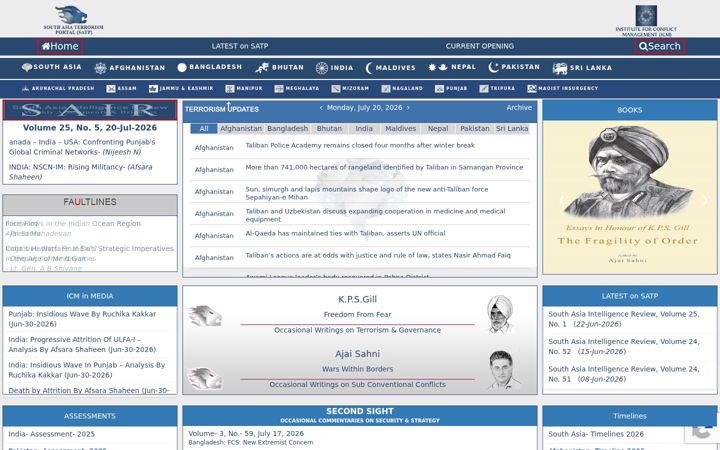Select the Nepal updates tab
The width and height of the screenshot is (720, 450).
tap(438, 129)
